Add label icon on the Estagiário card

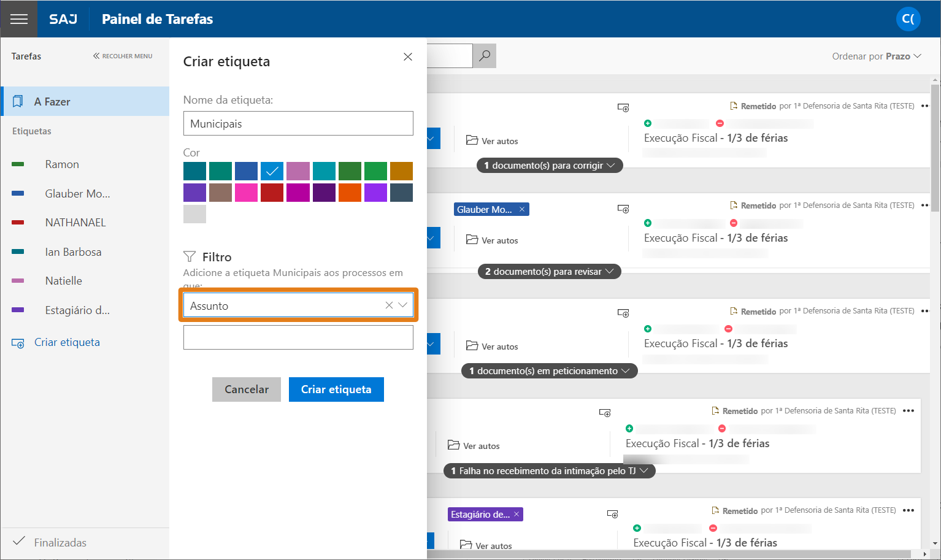pos(612,514)
